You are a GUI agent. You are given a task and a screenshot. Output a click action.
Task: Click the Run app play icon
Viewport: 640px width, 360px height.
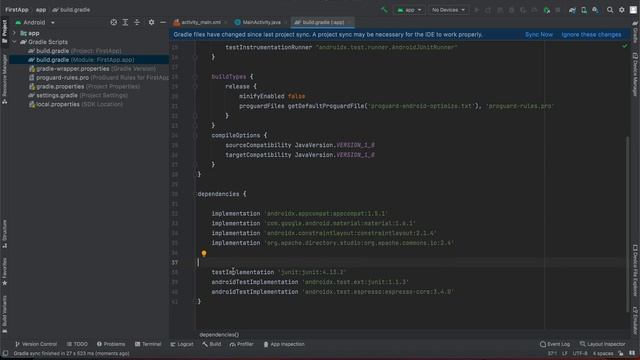pyautogui.click(x=476, y=10)
